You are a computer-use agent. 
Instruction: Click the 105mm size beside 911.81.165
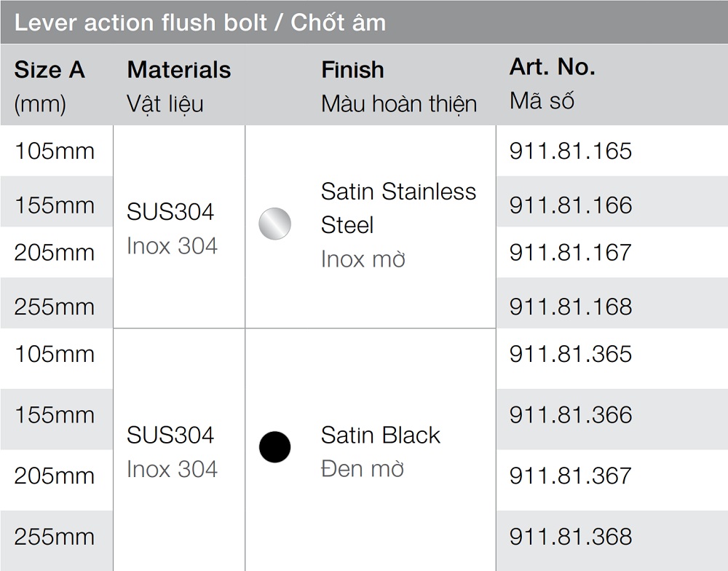(x=55, y=151)
